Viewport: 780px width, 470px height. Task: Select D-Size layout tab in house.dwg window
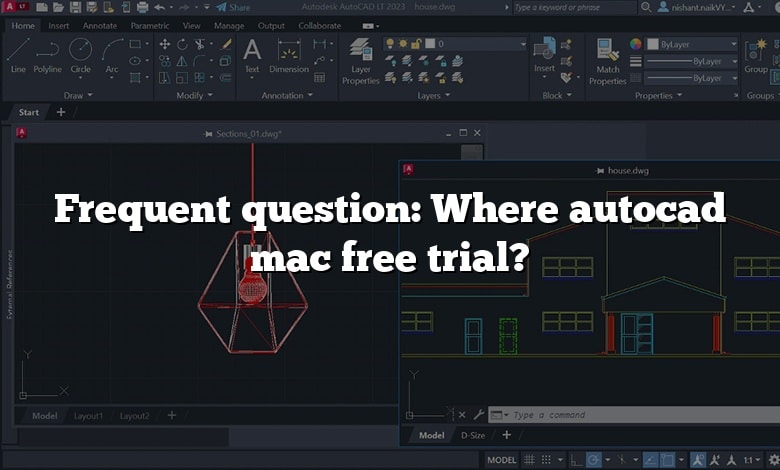(473, 435)
